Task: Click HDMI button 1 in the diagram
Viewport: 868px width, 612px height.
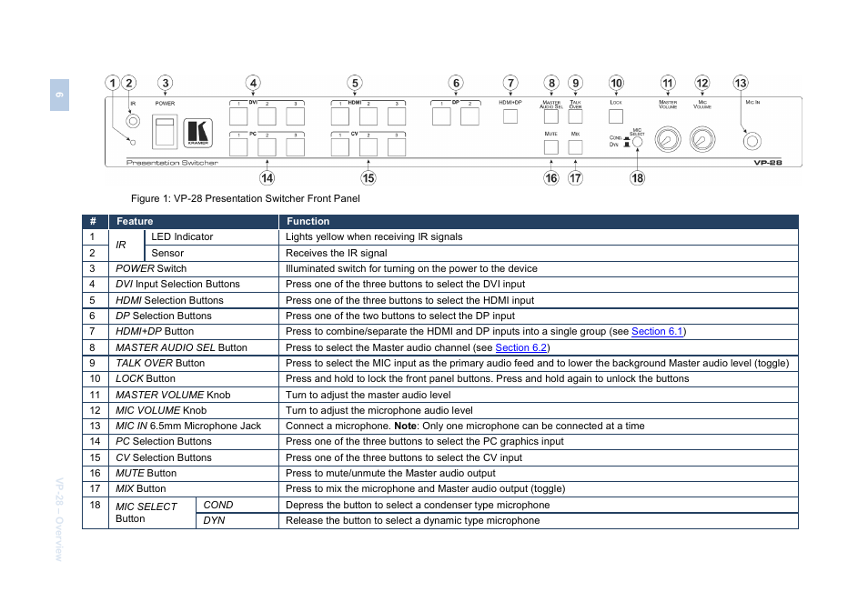Action: [x=340, y=116]
